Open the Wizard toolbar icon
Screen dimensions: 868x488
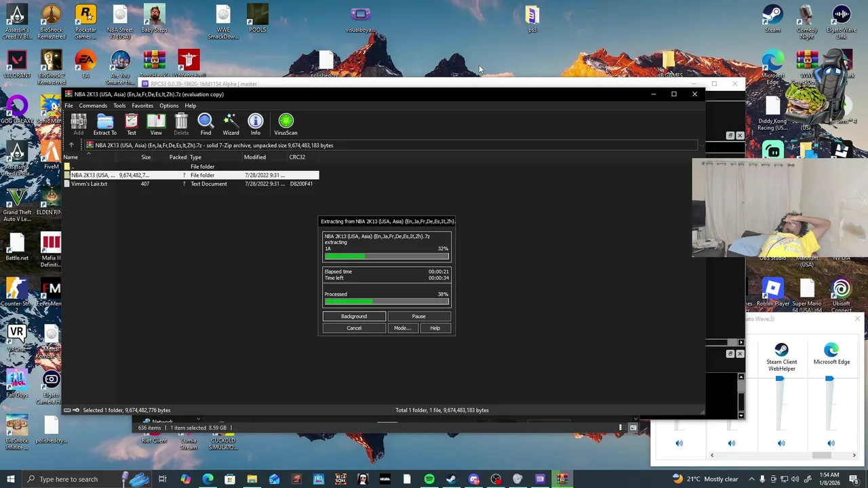tap(231, 124)
